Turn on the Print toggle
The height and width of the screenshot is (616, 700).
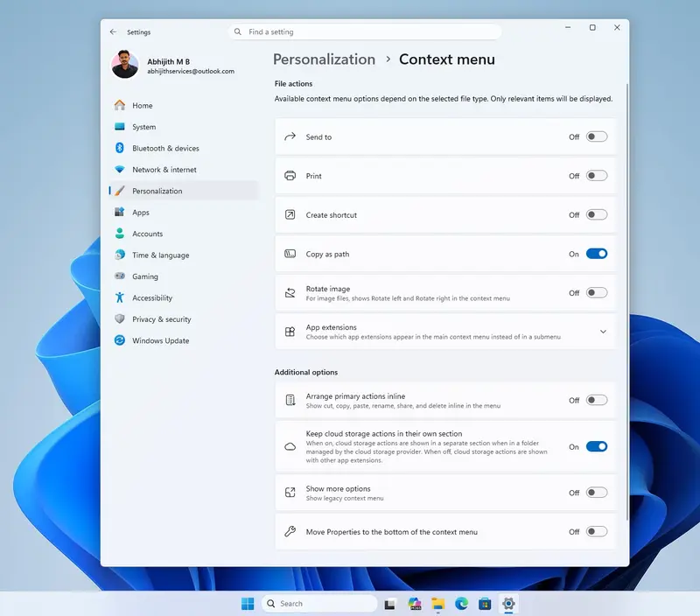click(597, 175)
